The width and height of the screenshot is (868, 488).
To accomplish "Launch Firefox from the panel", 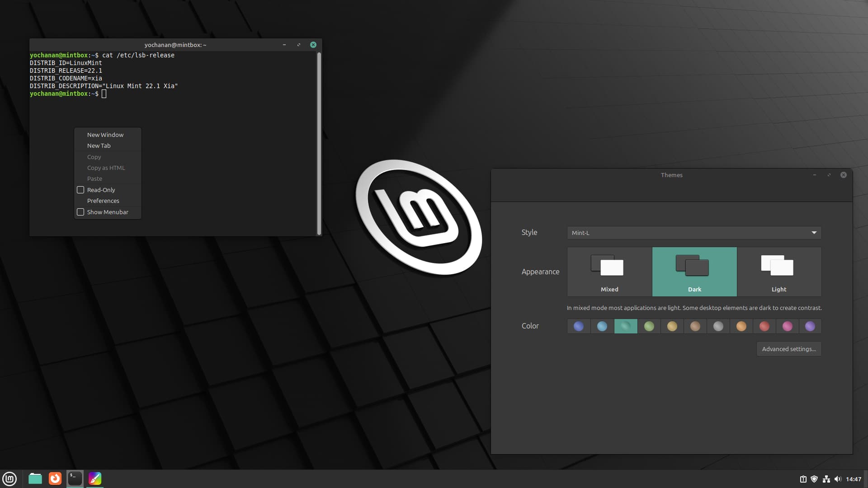I will pos(55,479).
